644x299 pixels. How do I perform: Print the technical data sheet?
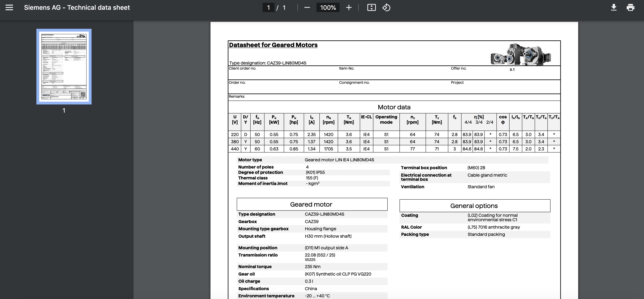pyautogui.click(x=631, y=7)
